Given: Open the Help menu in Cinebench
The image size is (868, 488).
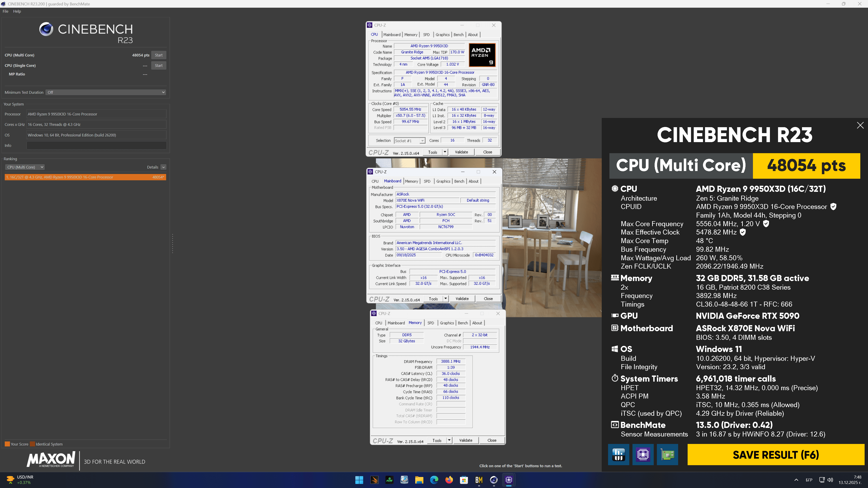Looking at the screenshot, I should pos(17,11).
